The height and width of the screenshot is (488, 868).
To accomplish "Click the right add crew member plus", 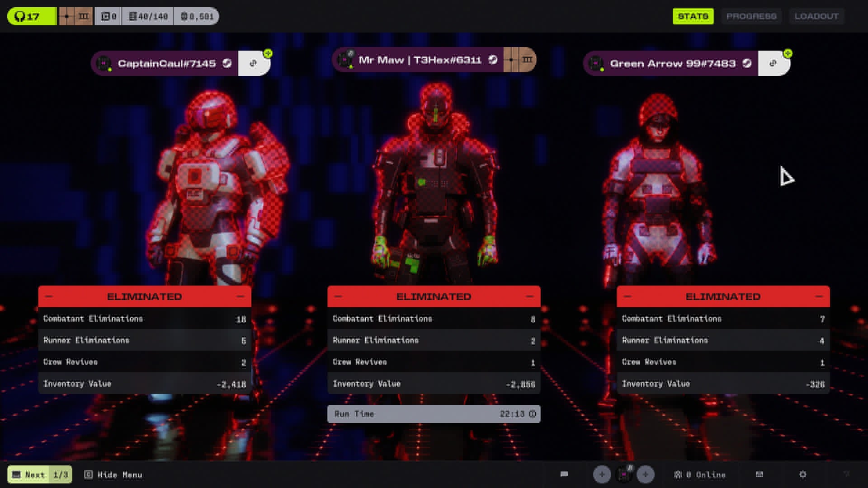I will pyautogui.click(x=645, y=474).
